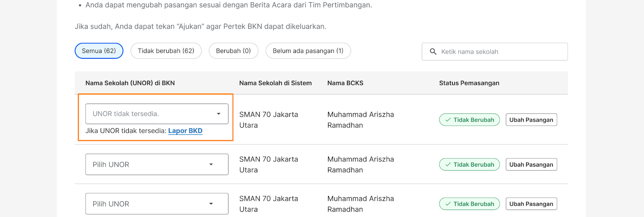The width and height of the screenshot is (644, 217).
Task: Click the third row's Tidak Berubah badge
Action: click(469, 204)
